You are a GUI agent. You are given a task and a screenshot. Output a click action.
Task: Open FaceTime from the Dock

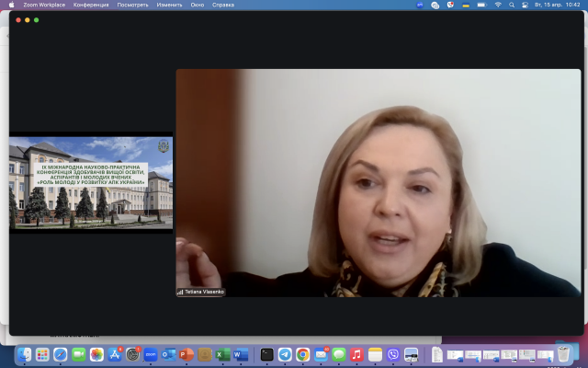pos(79,354)
